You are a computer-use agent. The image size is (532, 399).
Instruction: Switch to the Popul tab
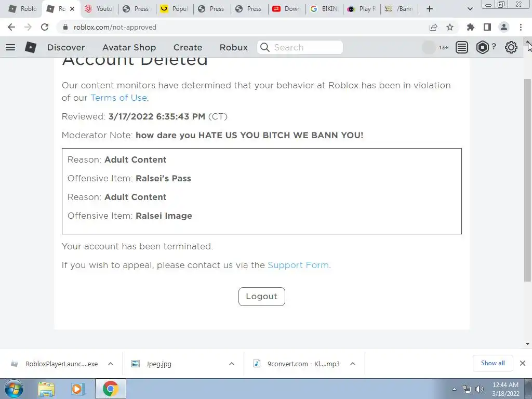click(x=175, y=9)
